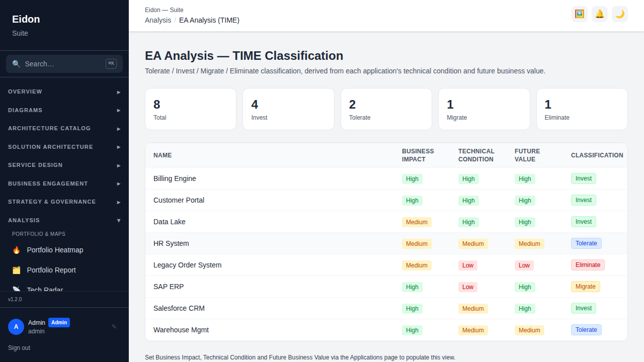Open Portfolio Report page
The height and width of the screenshot is (362, 644).
tap(64, 270)
